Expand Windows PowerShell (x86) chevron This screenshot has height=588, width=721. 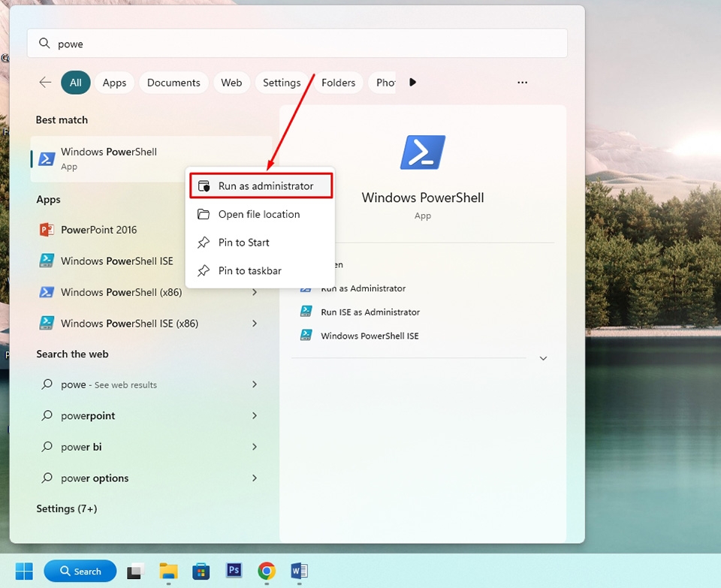click(255, 292)
